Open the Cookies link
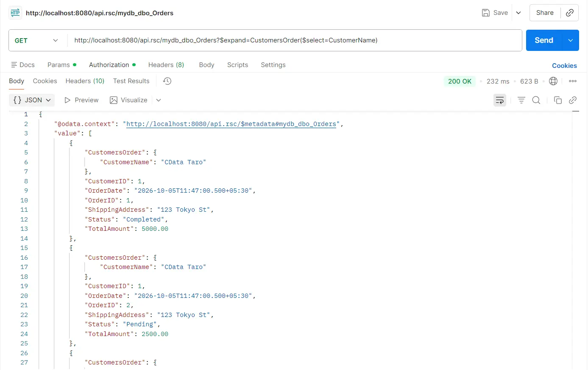The width and height of the screenshot is (588, 370). pyautogui.click(x=564, y=66)
